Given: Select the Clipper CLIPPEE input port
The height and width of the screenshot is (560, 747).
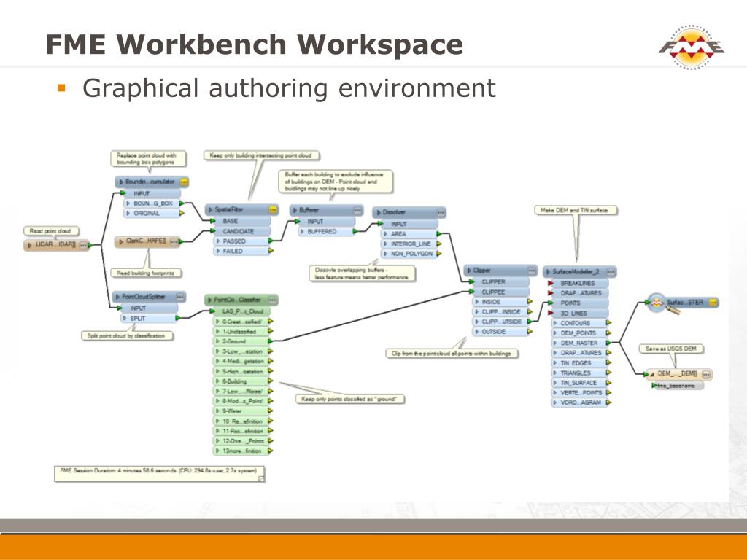Looking at the screenshot, I should 501,292.
